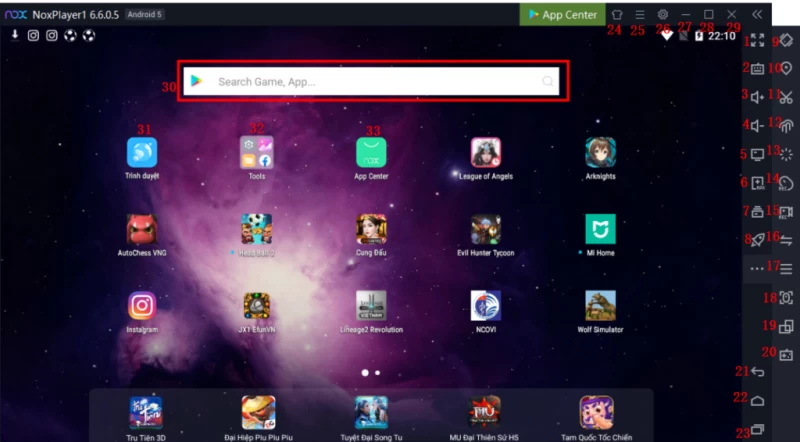
Task: Open the keyboard control mapping tool
Action: pos(758,68)
